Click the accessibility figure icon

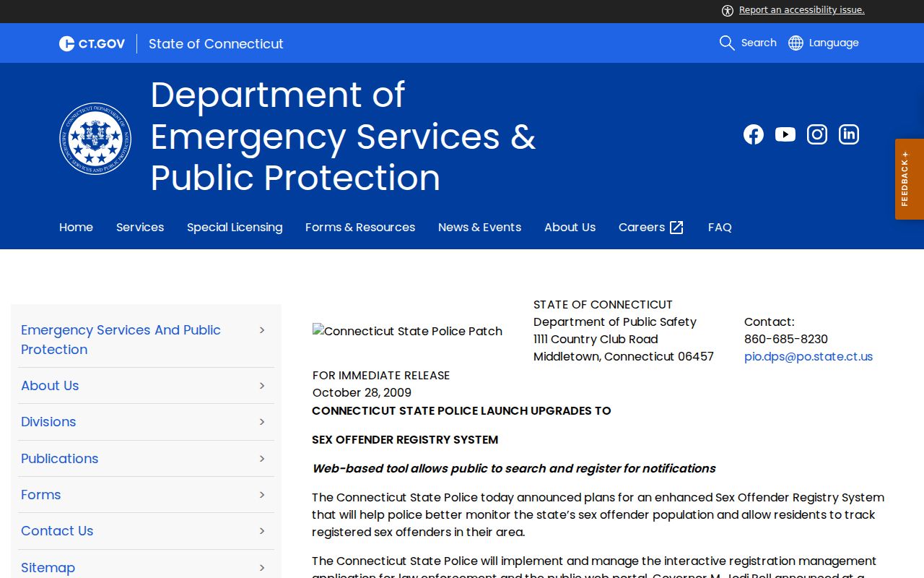(x=728, y=10)
